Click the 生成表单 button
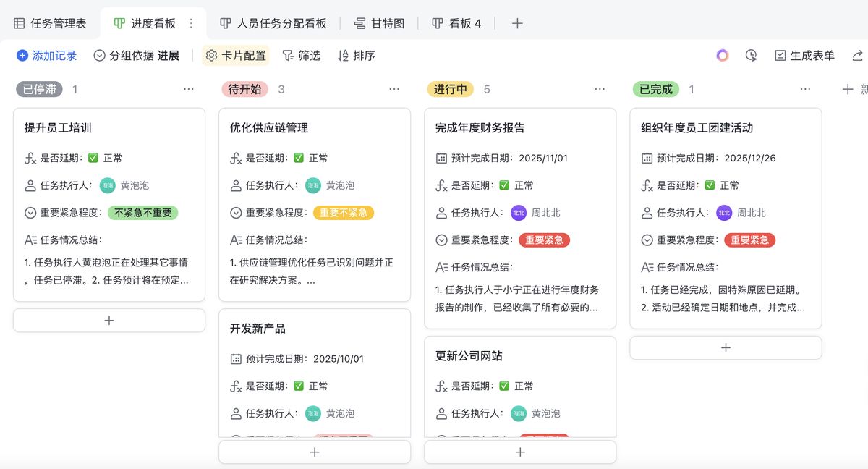 pyautogui.click(x=804, y=56)
